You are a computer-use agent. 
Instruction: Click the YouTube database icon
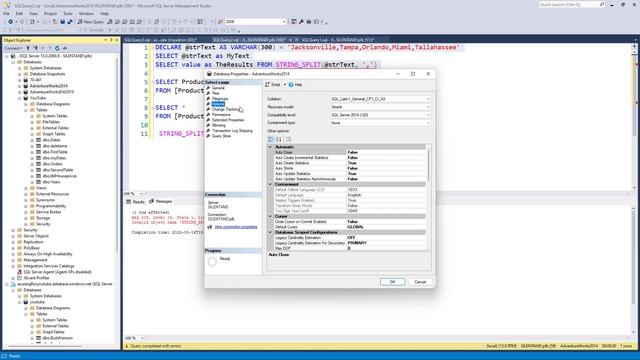click(26, 98)
